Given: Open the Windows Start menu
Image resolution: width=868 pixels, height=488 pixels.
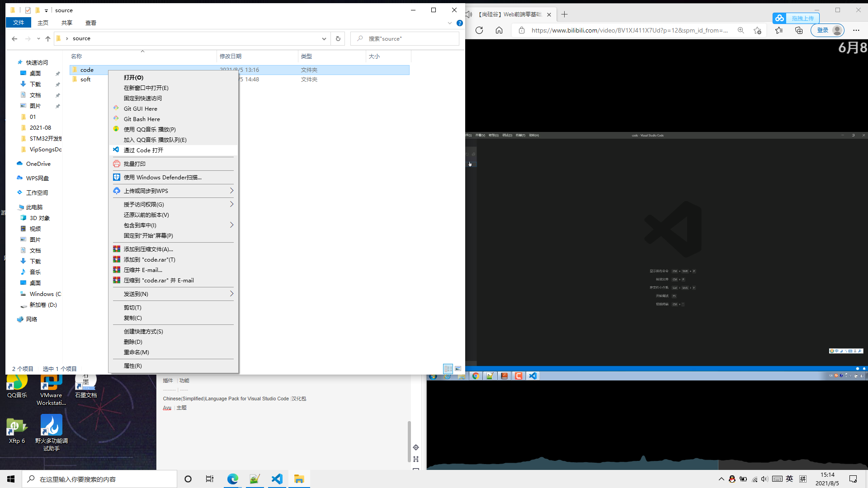Looking at the screenshot, I should click(11, 479).
